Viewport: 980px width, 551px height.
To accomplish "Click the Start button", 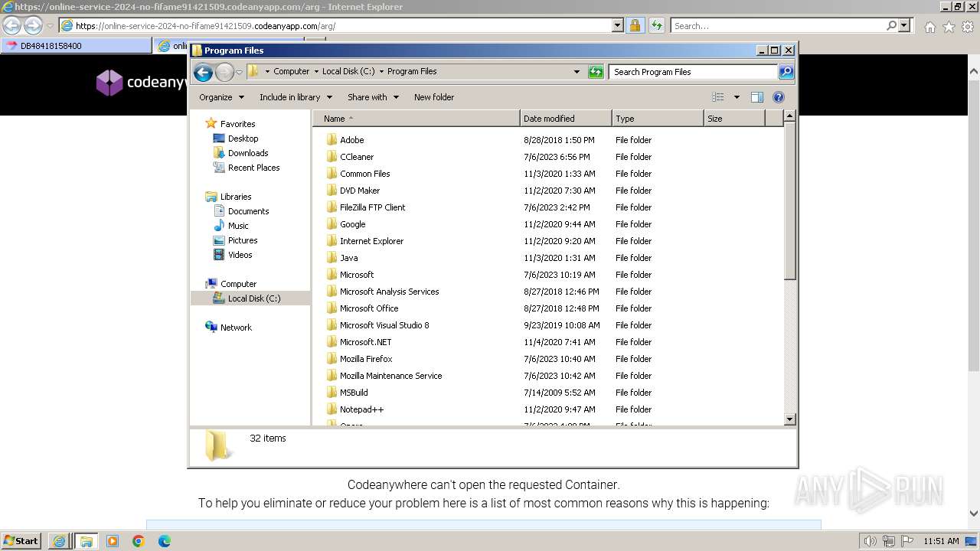I will 21,541.
